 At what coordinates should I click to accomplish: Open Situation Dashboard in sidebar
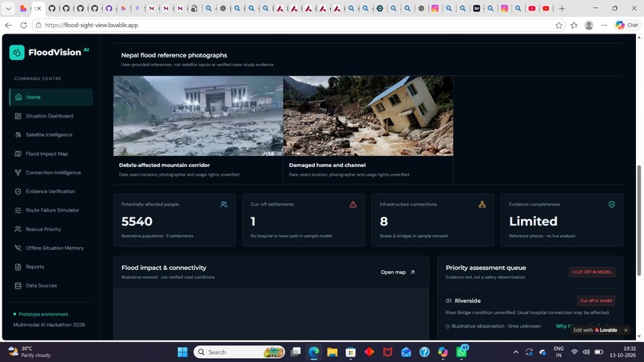pyautogui.click(x=51, y=116)
